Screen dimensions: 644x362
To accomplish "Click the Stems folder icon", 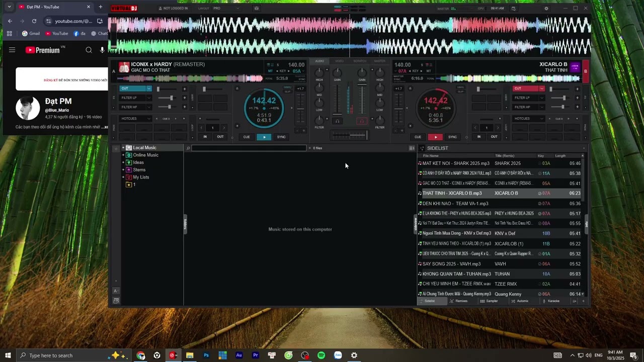I will tap(129, 170).
